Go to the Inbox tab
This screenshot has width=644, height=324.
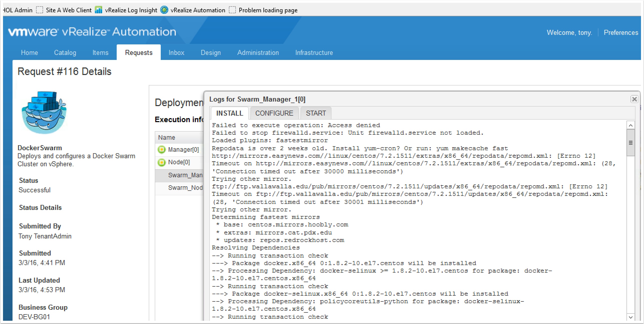point(176,53)
